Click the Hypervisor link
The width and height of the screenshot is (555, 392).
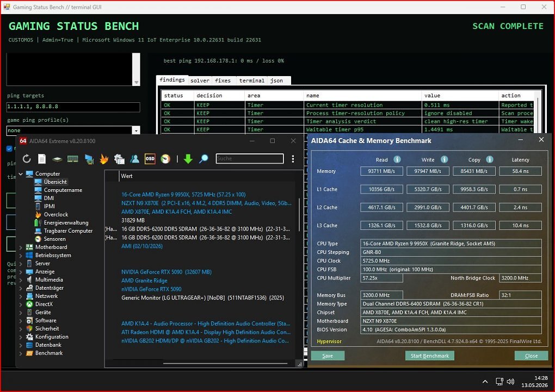click(329, 341)
